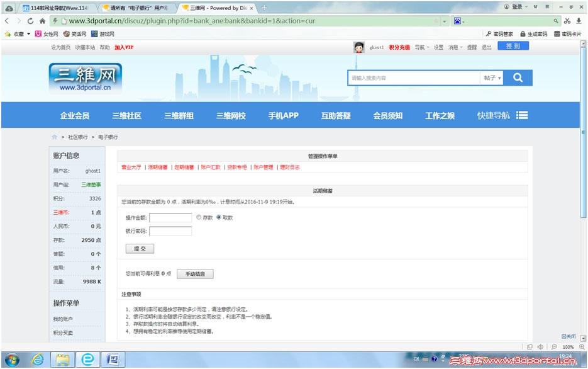The height and width of the screenshot is (369, 588).
Task: Open the 女性网 bookmark
Action: pos(47,34)
